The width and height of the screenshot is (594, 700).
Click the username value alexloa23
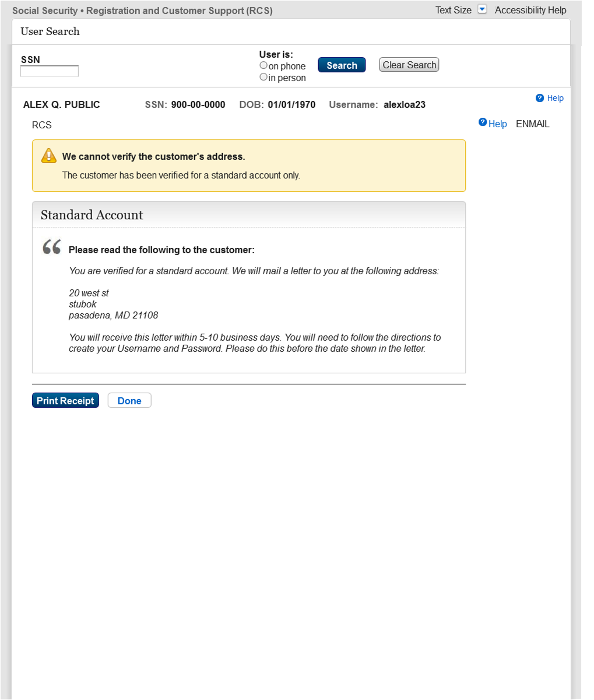[405, 105]
